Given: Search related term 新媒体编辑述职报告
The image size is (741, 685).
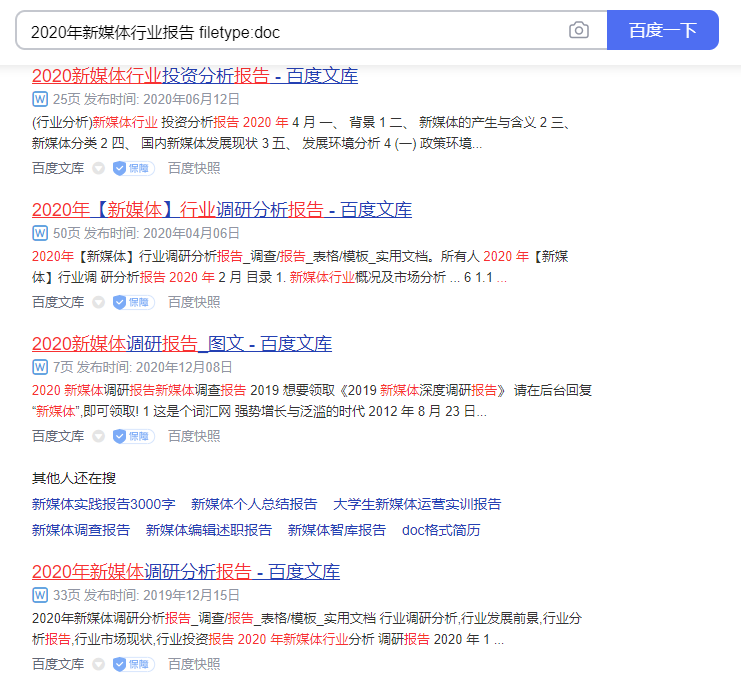Looking at the screenshot, I should click(209, 530).
